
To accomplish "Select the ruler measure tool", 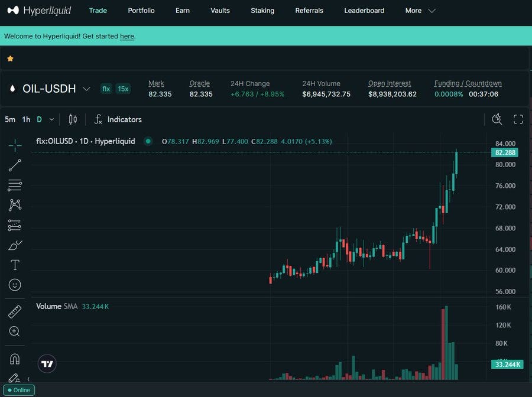I will [15, 312].
